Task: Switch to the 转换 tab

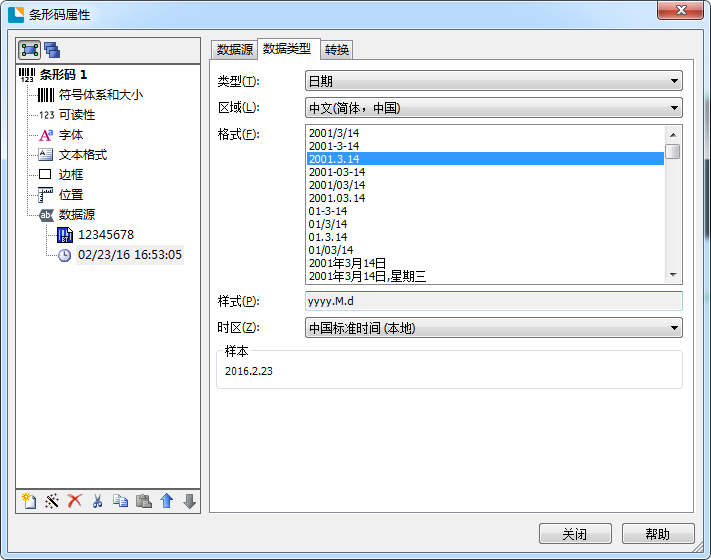Action: pos(337,50)
